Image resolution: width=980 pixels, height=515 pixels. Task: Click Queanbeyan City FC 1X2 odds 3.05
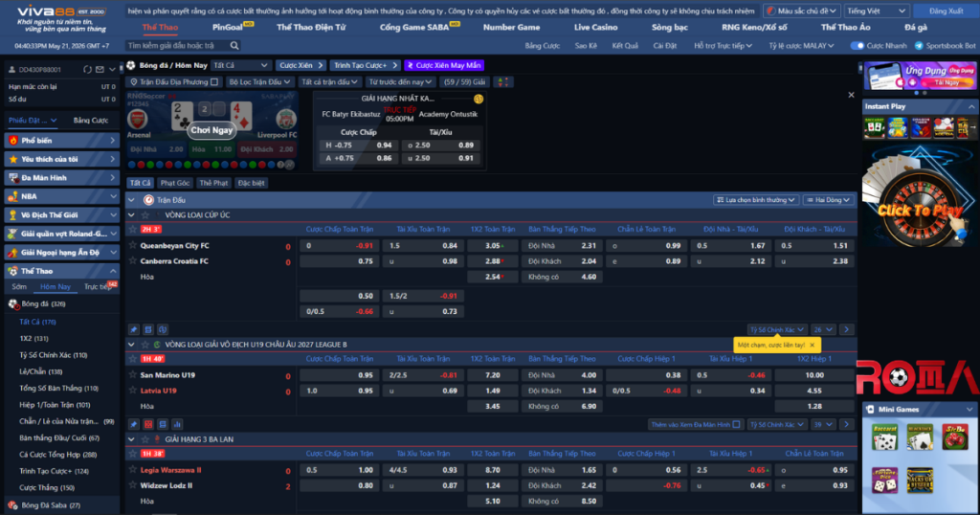(x=493, y=246)
